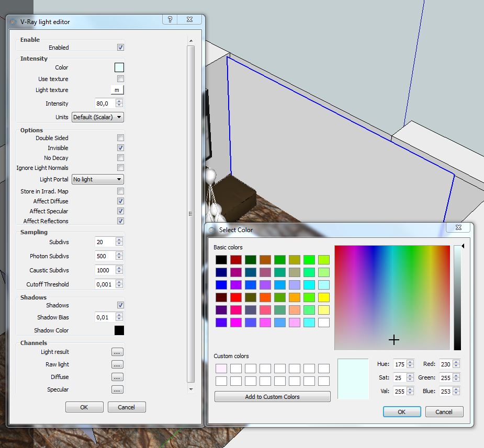Click the Subdivs field showing 20

tap(105, 242)
